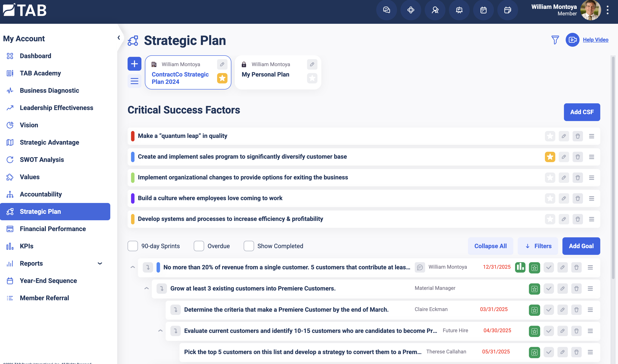The height and width of the screenshot is (364, 618).
Task: Click the green color bar on 'Implement organizational changes'
Action: (133, 178)
